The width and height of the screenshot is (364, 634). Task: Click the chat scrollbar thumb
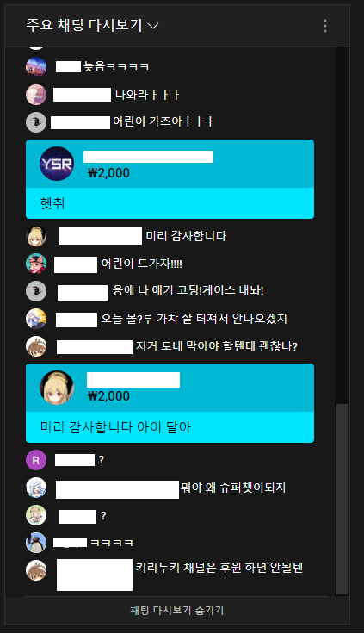point(342,499)
